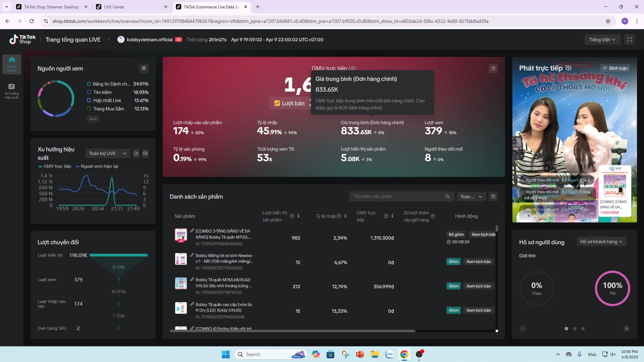Click help icon next to Tỷ lệ nhấp column
644x362 pixels.
(x=339, y=216)
